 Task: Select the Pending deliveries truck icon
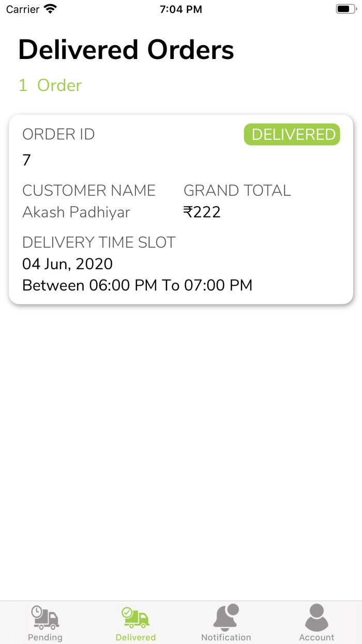click(45, 616)
